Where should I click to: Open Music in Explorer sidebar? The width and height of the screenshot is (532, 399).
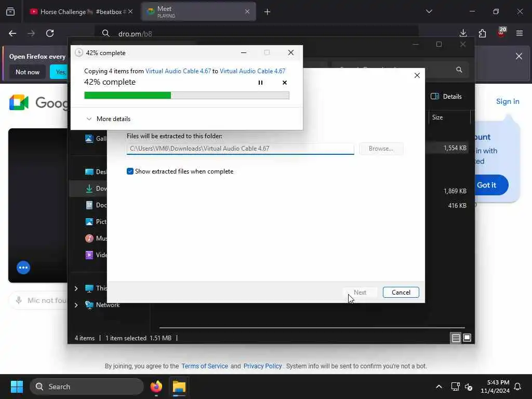point(96,238)
